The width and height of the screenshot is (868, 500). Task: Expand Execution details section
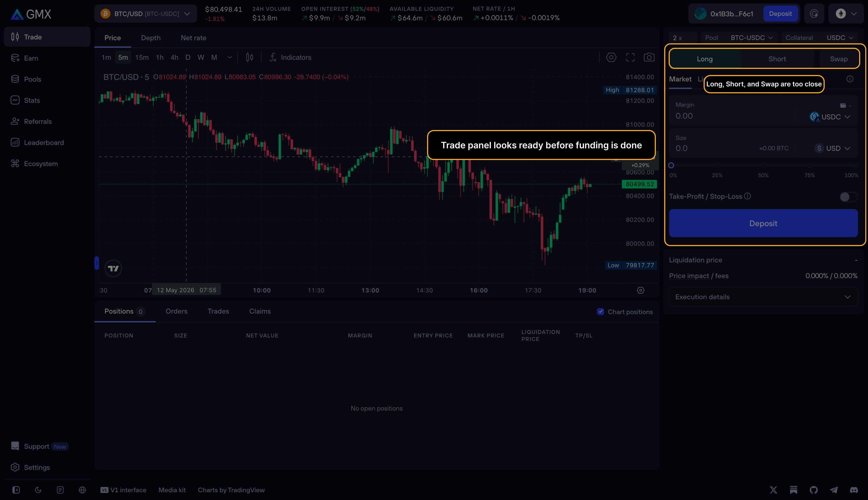tap(763, 297)
